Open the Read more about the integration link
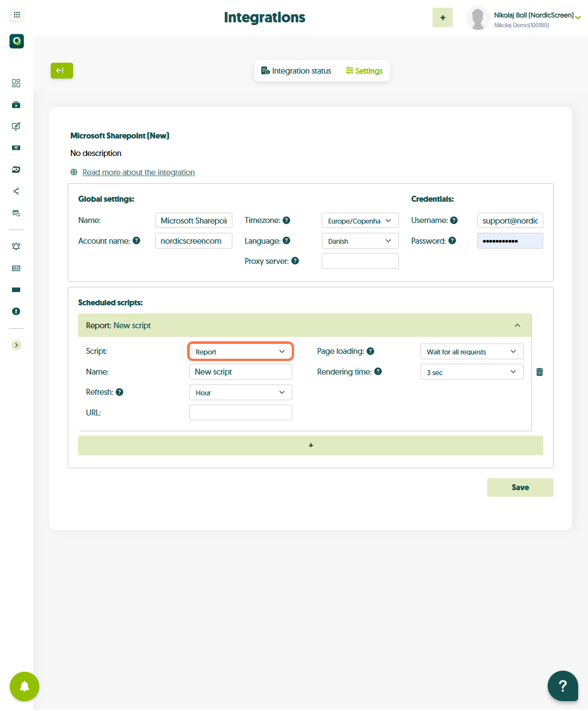Viewport: 588px width, 711px height. (139, 172)
